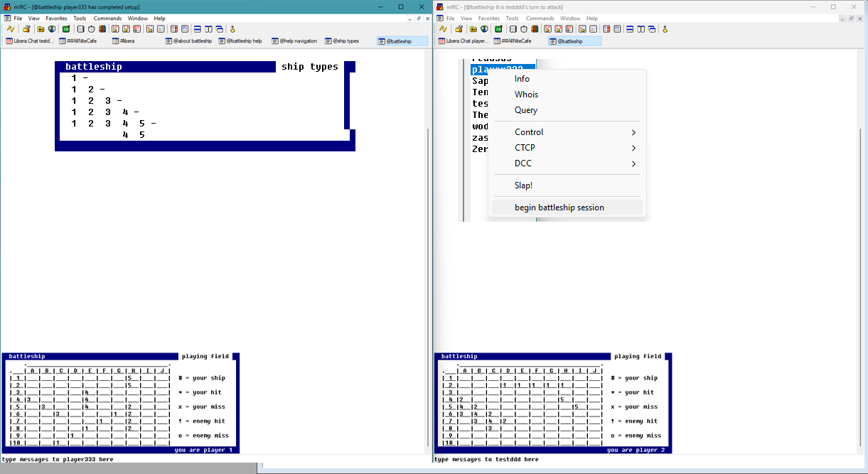Open Channels List globe icon in left mIRC window
This screenshot has height=474, width=868.
(52, 29)
